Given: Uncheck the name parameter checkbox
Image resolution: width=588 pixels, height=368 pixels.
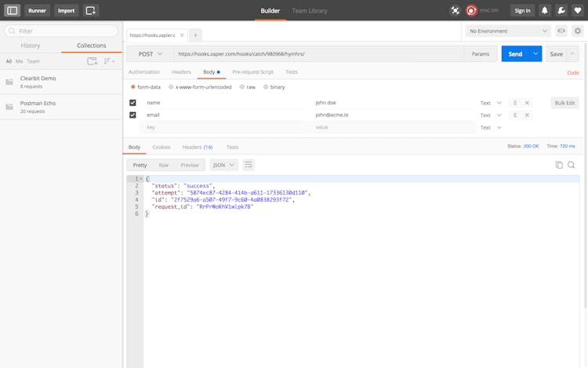Looking at the screenshot, I should pyautogui.click(x=132, y=103).
